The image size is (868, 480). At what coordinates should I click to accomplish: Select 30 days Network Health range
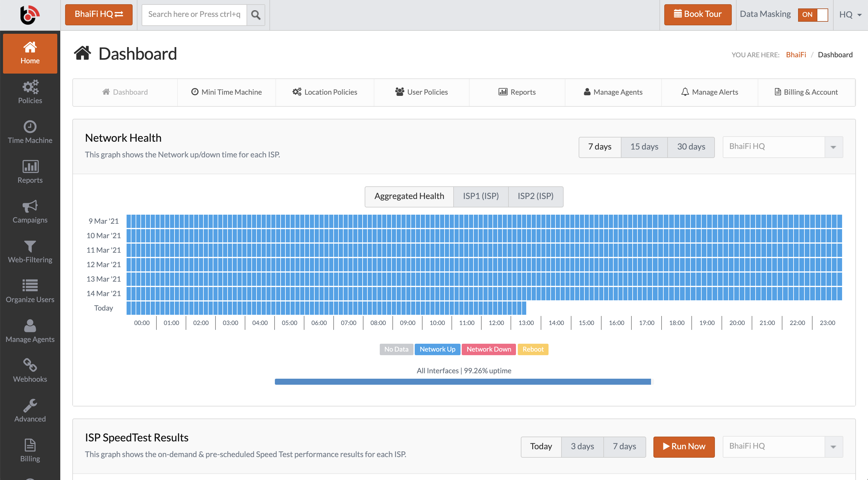click(x=691, y=147)
